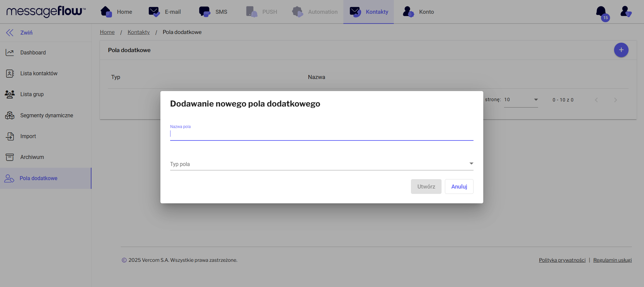Image resolution: width=644 pixels, height=287 pixels.
Task: Go to next page chevron
Action: pos(615,100)
